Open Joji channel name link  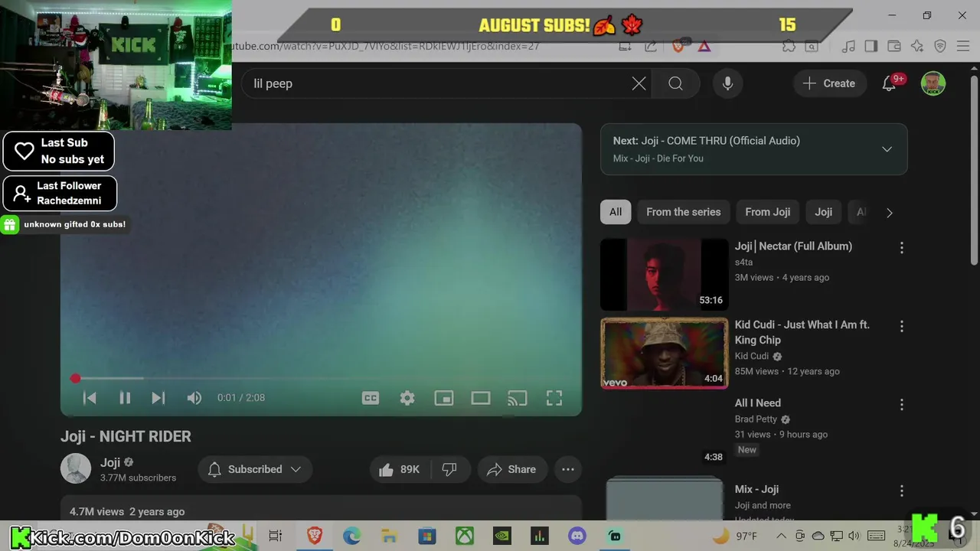pyautogui.click(x=110, y=462)
